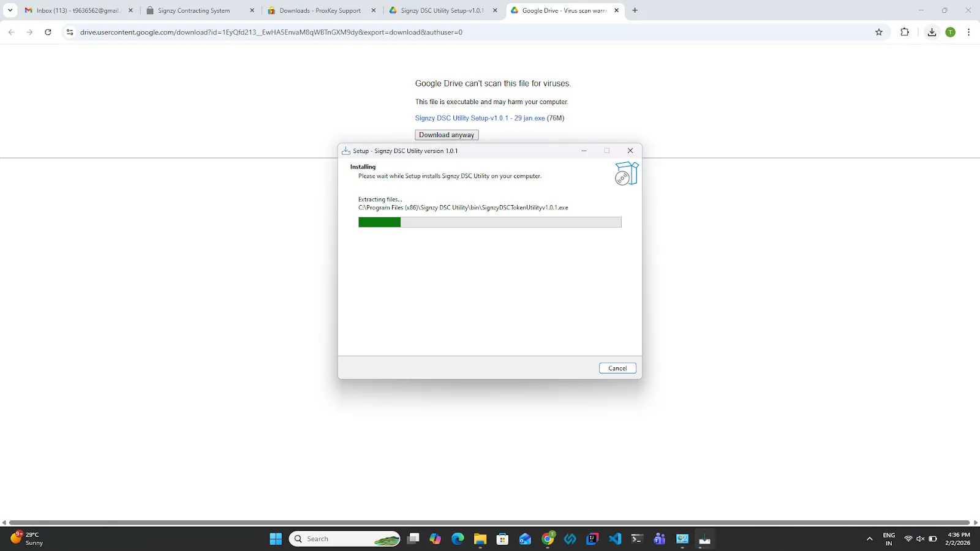Go forward to the next page

pos(29,32)
